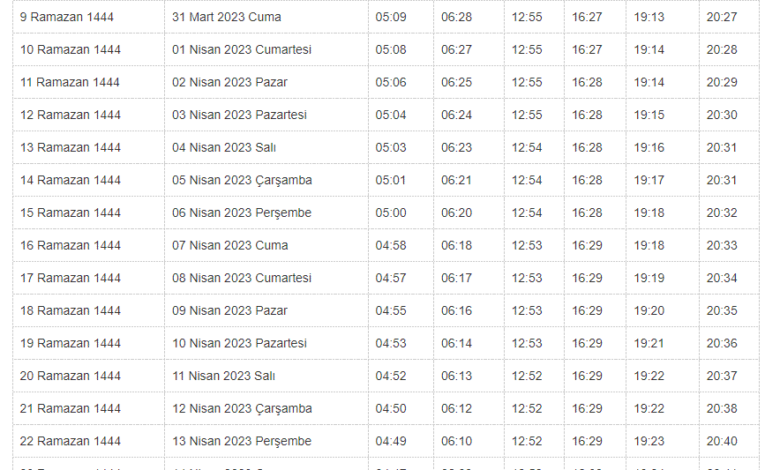Select 06 Nisan 2023 Perşembe cell

tap(242, 212)
